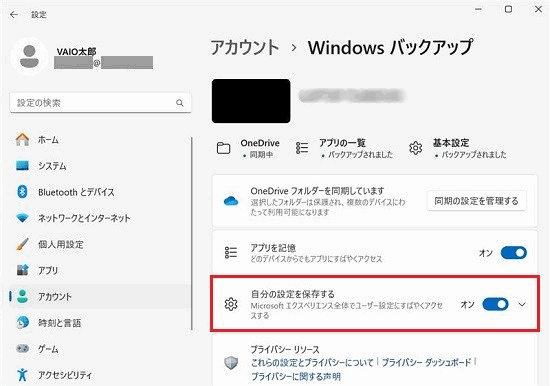Click the ホーム house icon
550x386 pixels.
tap(22, 139)
